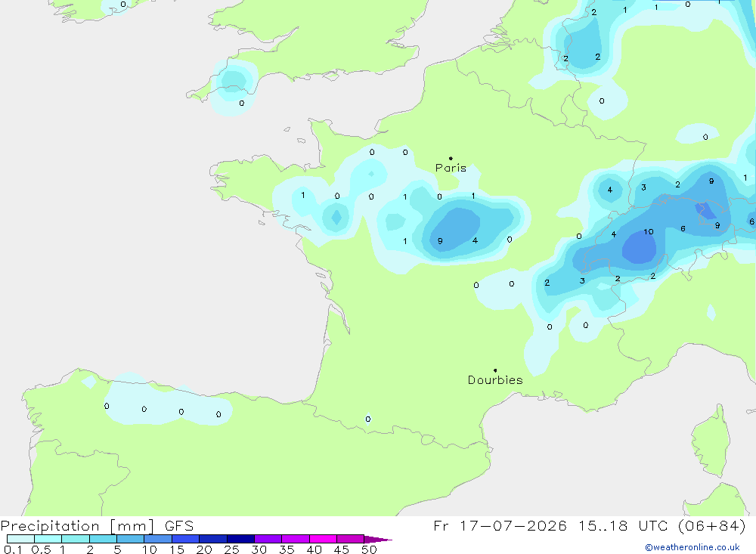Viewport: 756px width, 554px height.
Task: Click the 25–30 mm legend color swatch
Action: tap(240, 539)
